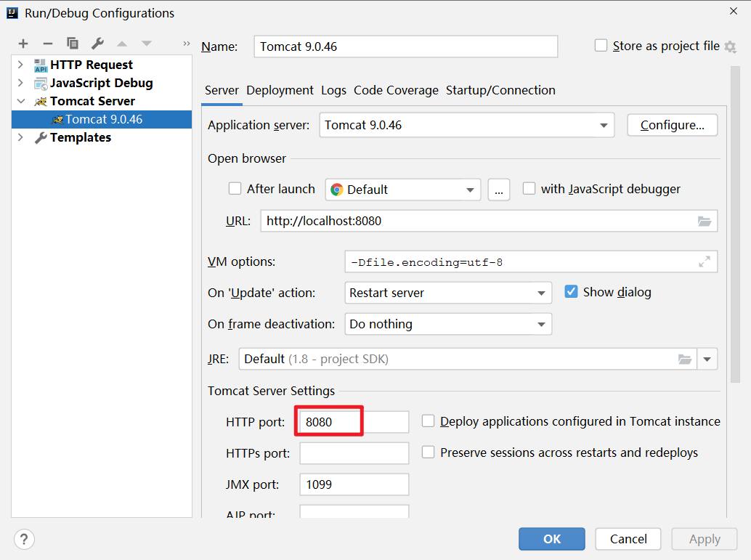The width and height of the screenshot is (751, 560).
Task: Expand VM options field with arrows icon
Action: click(704, 261)
